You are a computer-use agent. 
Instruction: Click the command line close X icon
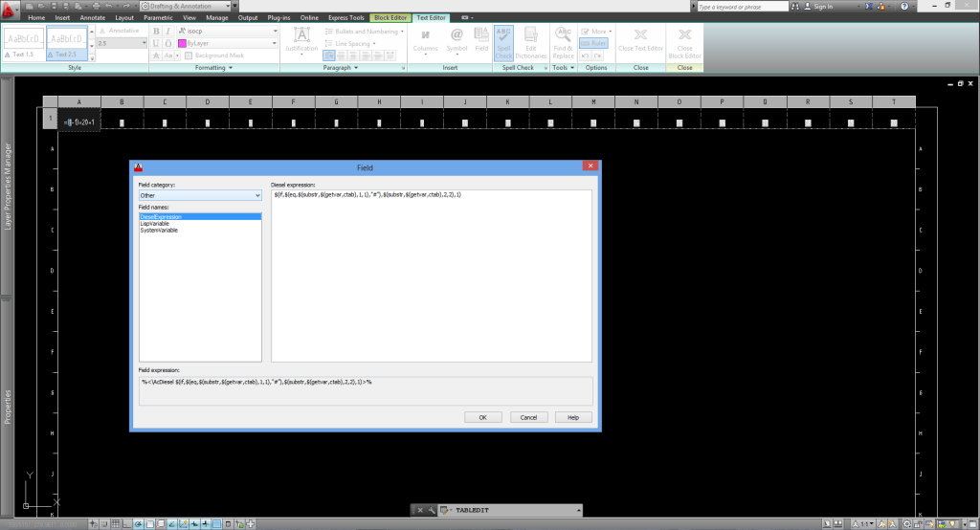420,510
